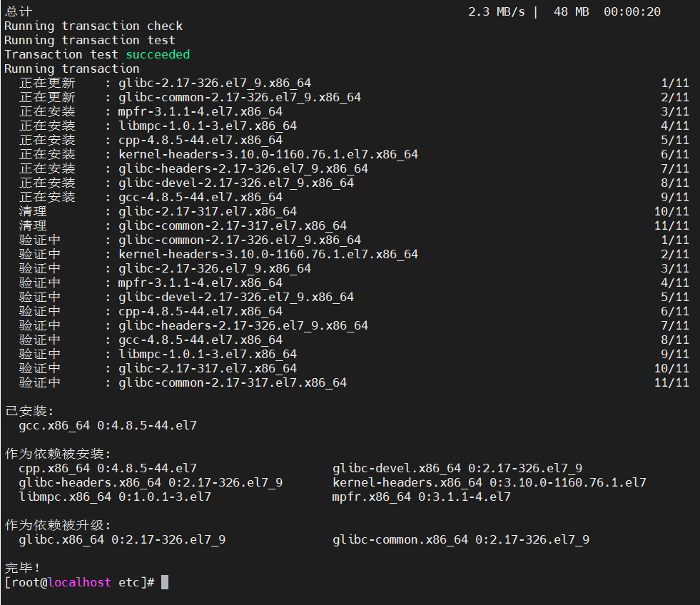The image size is (700, 605).
Task: Click the '正在安装 : gcc-4.8.5-44.el7.x86_64' line
Action: click(x=200, y=197)
